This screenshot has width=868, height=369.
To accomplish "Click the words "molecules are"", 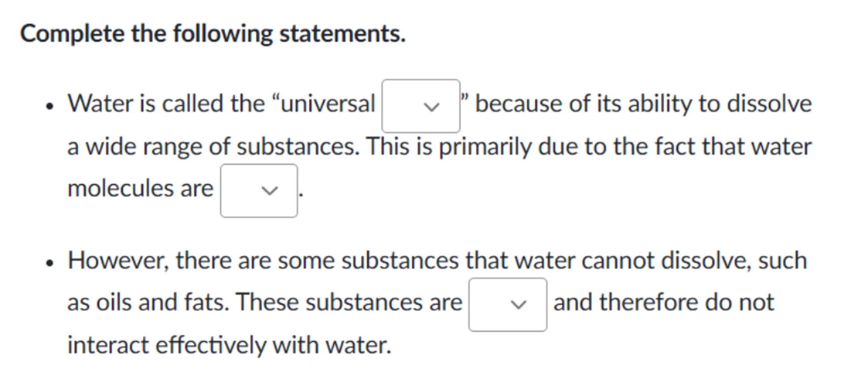I will click(140, 188).
